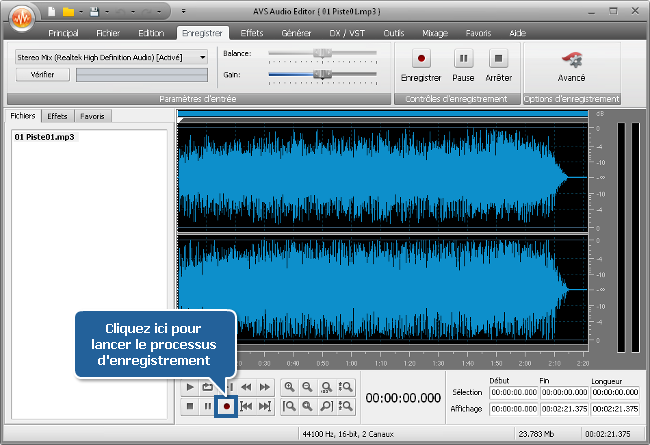
Task: Pause playback in the bottom transport bar
Action: pos(208,406)
